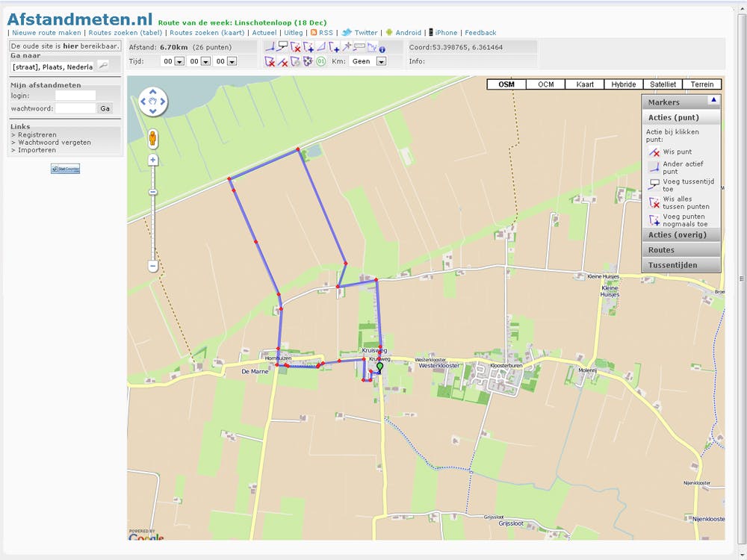Click the pan control's up arrow
747x560 pixels.
click(153, 91)
